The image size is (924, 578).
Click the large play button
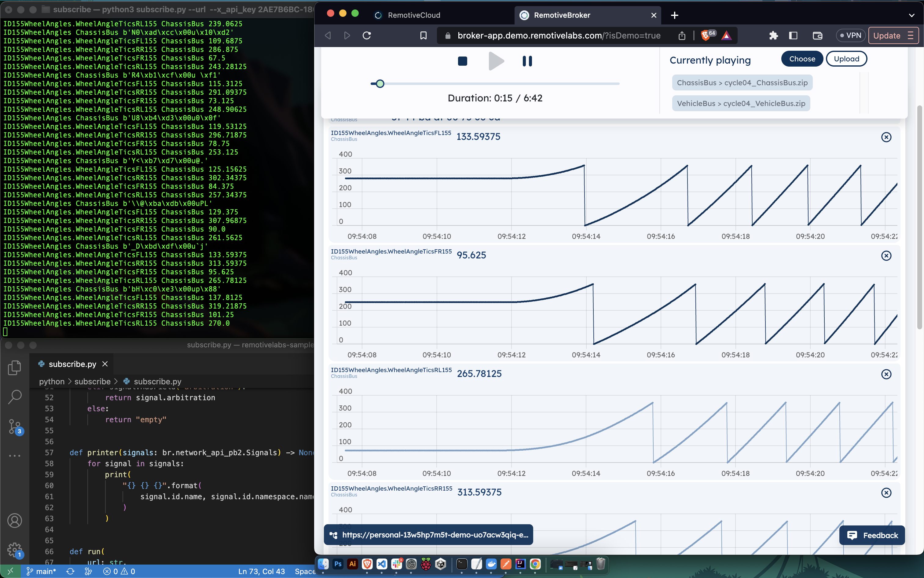point(496,61)
